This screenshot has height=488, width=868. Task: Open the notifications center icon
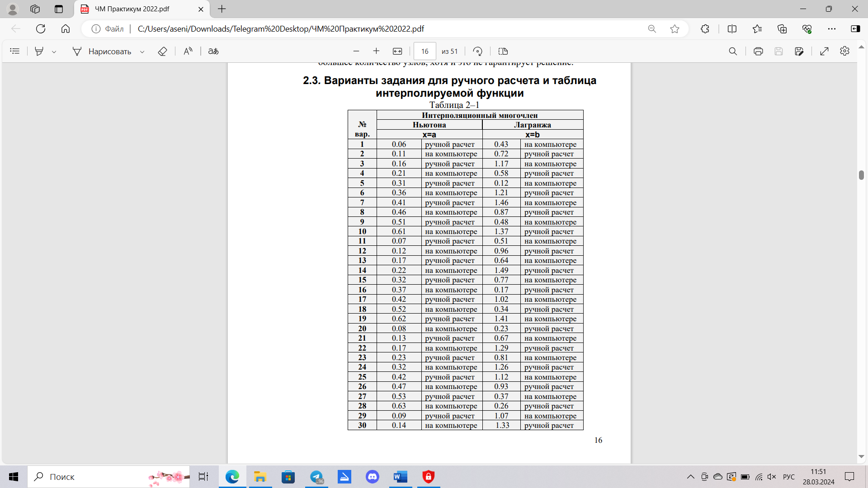pos(849,477)
